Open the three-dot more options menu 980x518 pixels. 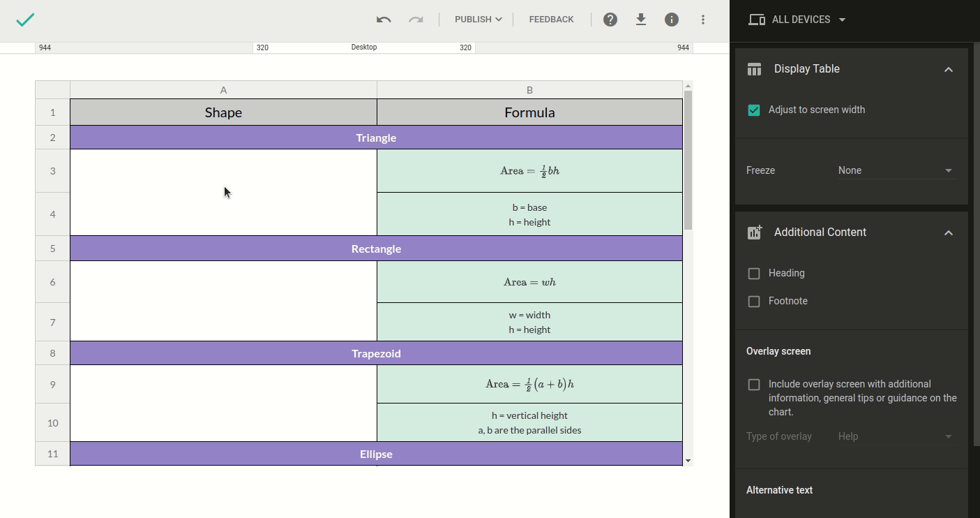point(703,20)
